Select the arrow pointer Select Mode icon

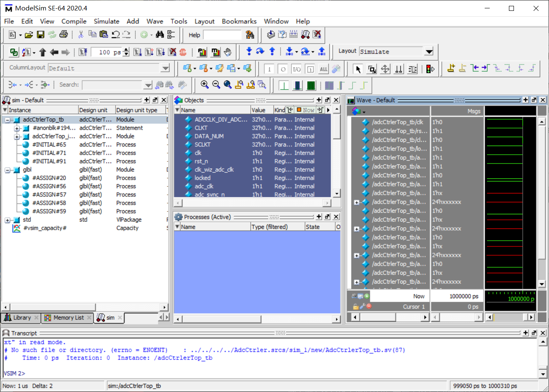[358, 69]
